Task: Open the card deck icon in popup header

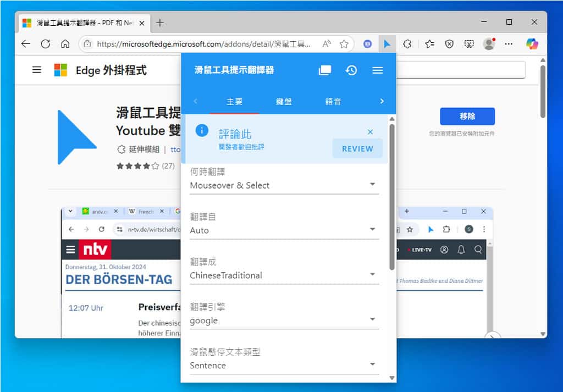Action: 325,70
